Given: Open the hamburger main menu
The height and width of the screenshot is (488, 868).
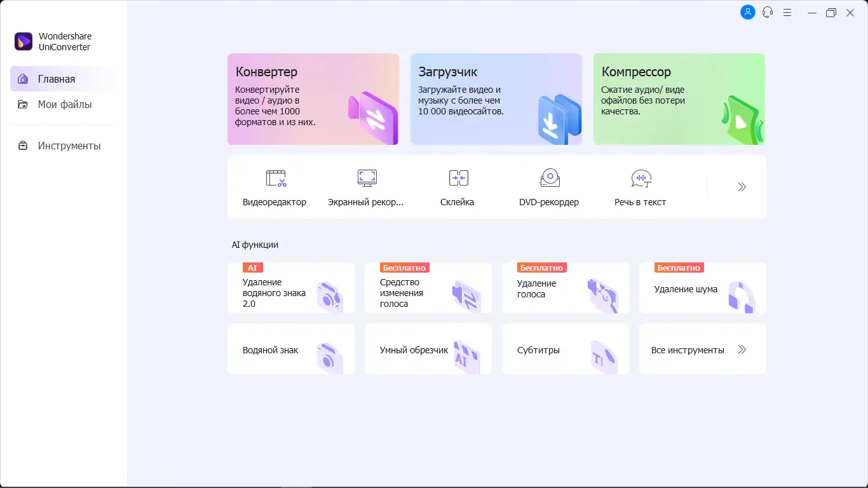Looking at the screenshot, I should [x=787, y=12].
